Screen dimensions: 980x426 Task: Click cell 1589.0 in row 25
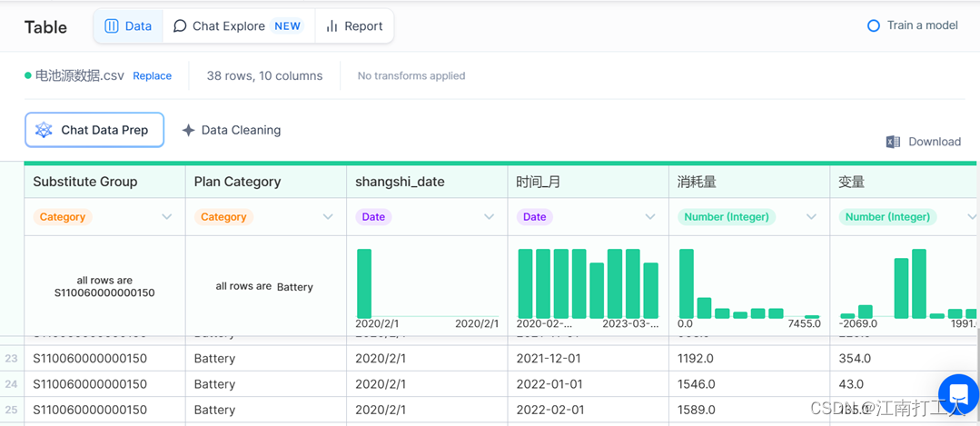coord(749,410)
